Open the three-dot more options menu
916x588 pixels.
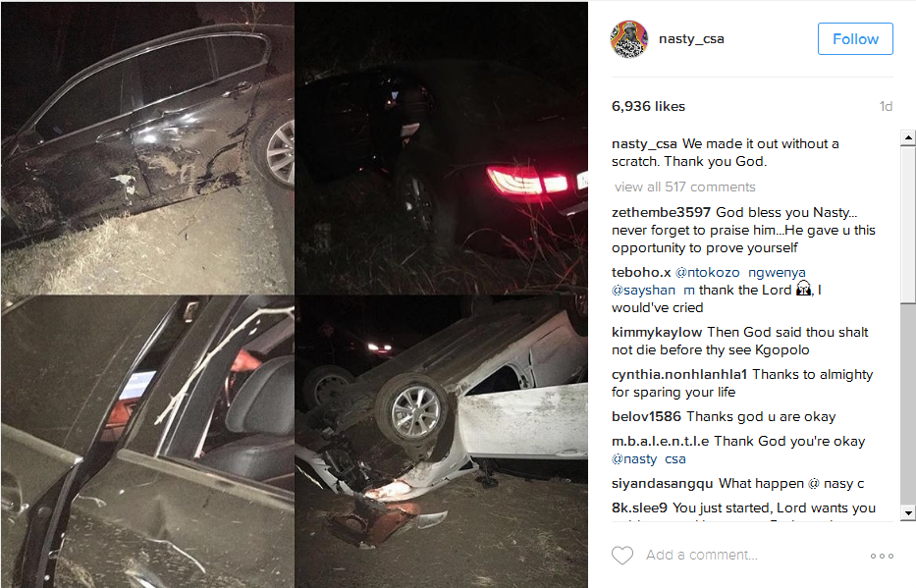pyautogui.click(x=882, y=556)
